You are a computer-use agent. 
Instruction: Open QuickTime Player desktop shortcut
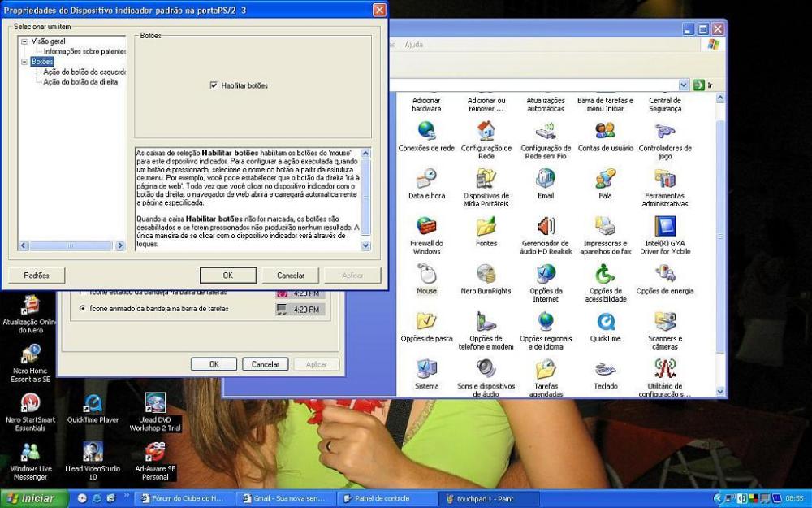pos(93,404)
